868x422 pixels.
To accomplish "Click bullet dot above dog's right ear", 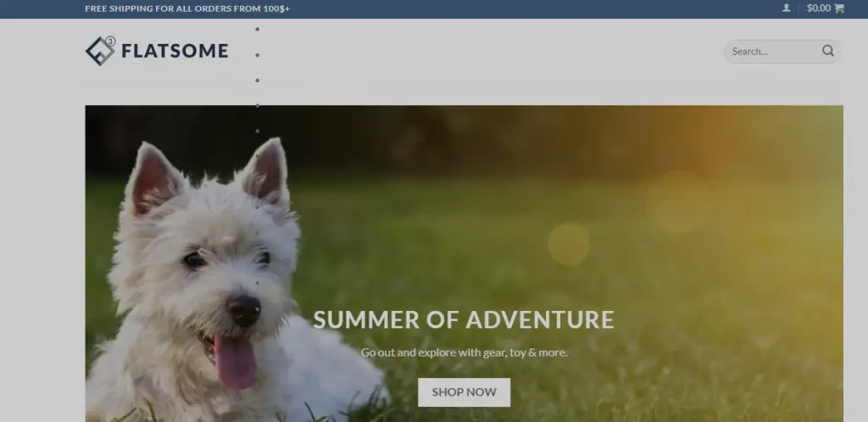I will tap(258, 131).
